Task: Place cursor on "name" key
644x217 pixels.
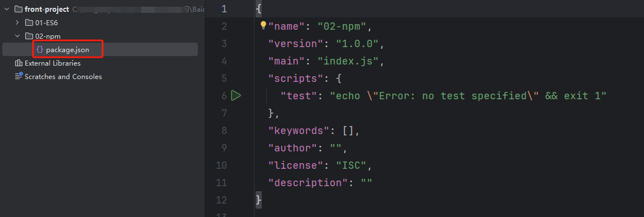Action: point(287,27)
